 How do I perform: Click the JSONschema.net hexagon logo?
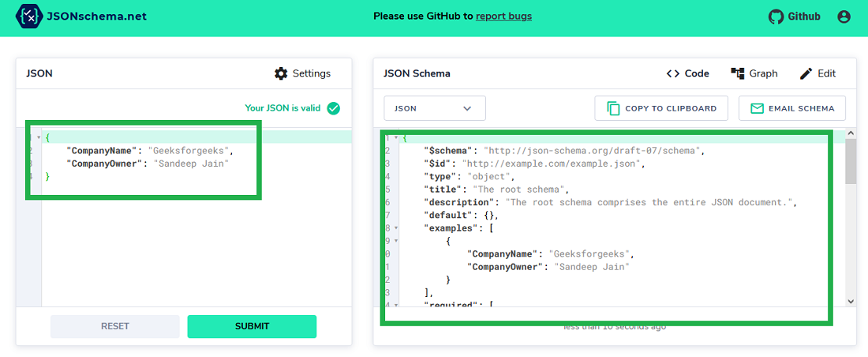[x=30, y=17]
